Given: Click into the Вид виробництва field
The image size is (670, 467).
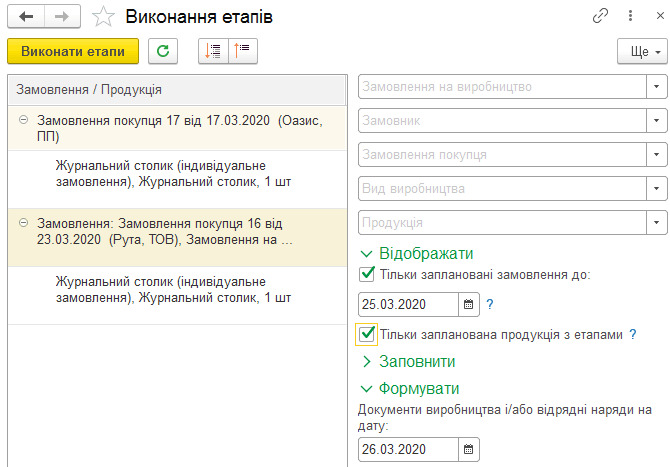Looking at the screenshot, I should (x=502, y=188).
